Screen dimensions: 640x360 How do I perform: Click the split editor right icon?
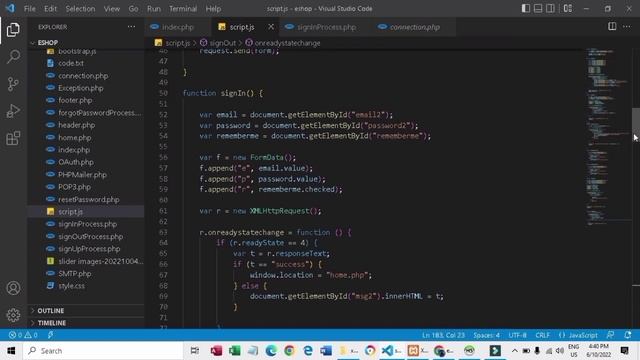click(x=612, y=27)
